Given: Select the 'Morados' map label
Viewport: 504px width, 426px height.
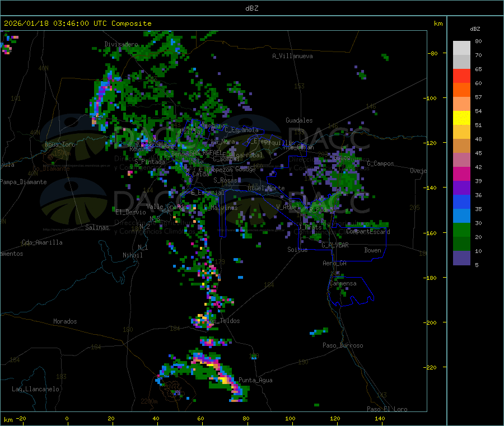Looking at the screenshot, I should [x=65, y=321].
